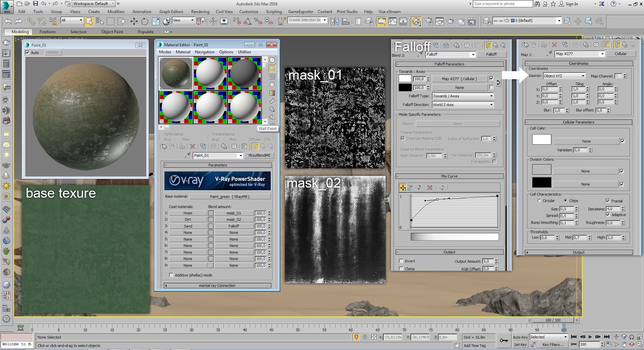Open Select by Name list
Screen dimensions: 644x350
tap(100, 21)
